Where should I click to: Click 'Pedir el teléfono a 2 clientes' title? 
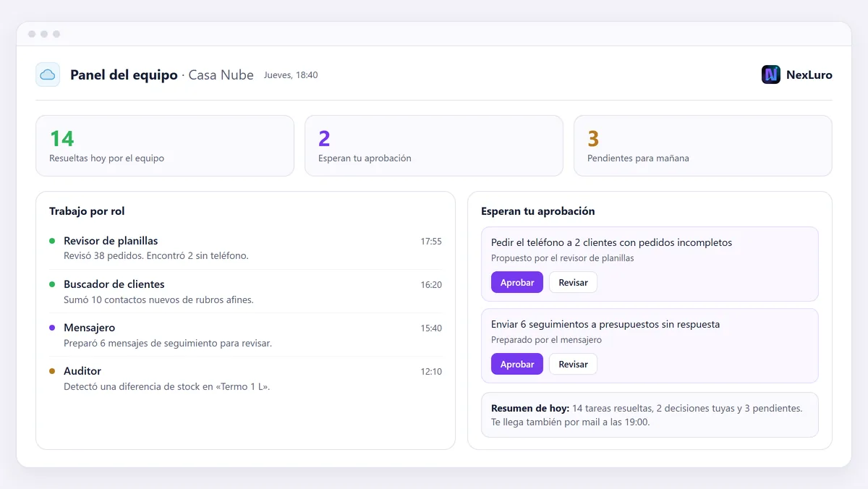pos(611,242)
